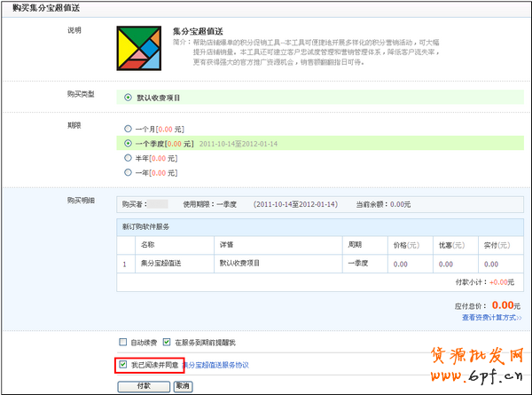Viewport: 532px width, 395px height.
Task: Choose the 一个月 duration option
Action: (129, 128)
